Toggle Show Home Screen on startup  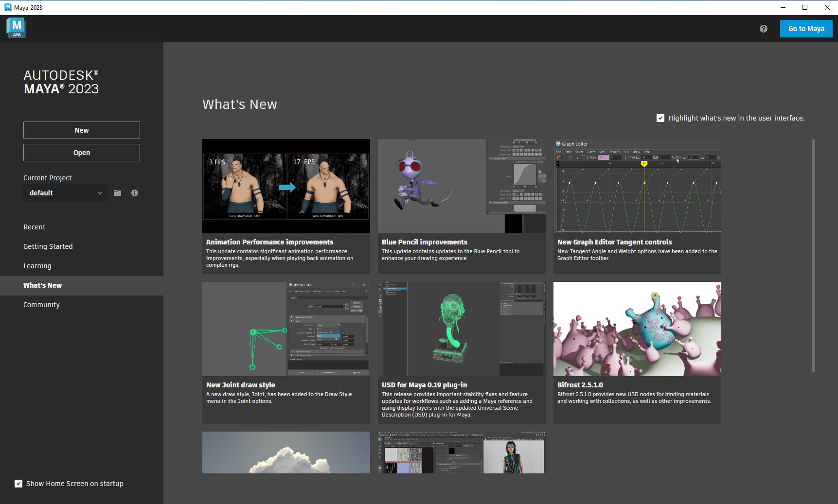point(18,484)
